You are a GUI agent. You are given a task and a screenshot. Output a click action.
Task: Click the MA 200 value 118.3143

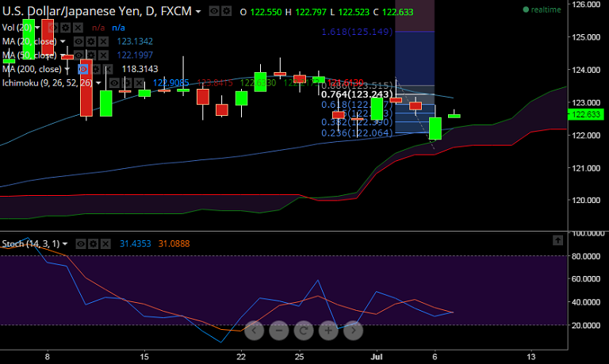pos(140,69)
